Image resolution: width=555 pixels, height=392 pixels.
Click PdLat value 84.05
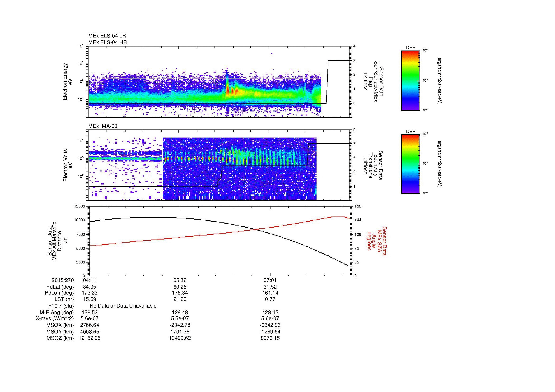tap(90, 287)
